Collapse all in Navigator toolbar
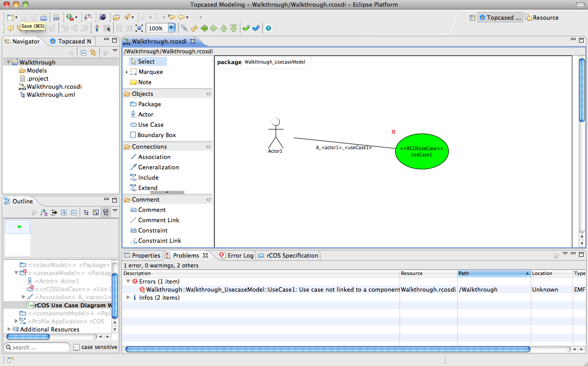Screen dimensions: 588x366 tap(83, 52)
